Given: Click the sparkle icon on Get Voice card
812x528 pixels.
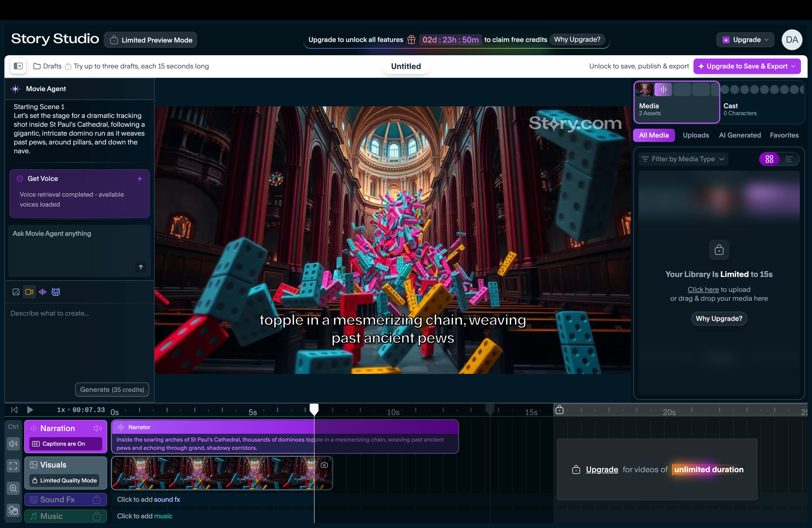Looking at the screenshot, I should [x=139, y=178].
